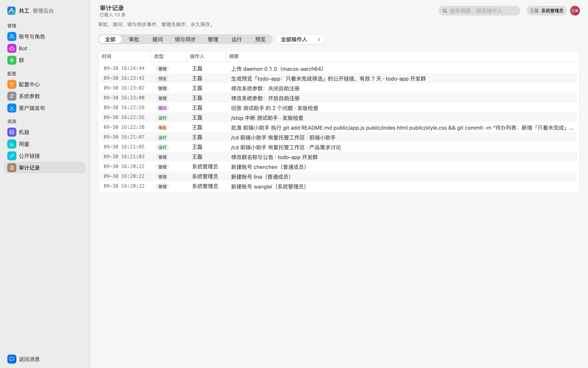Click timestamp 09-30 16:21:05
Screen dimensions: 588x368
[x=124, y=147]
